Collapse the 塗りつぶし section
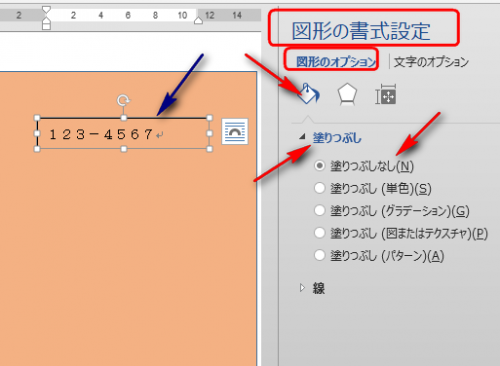This screenshot has height=366, width=500. pyautogui.click(x=302, y=136)
